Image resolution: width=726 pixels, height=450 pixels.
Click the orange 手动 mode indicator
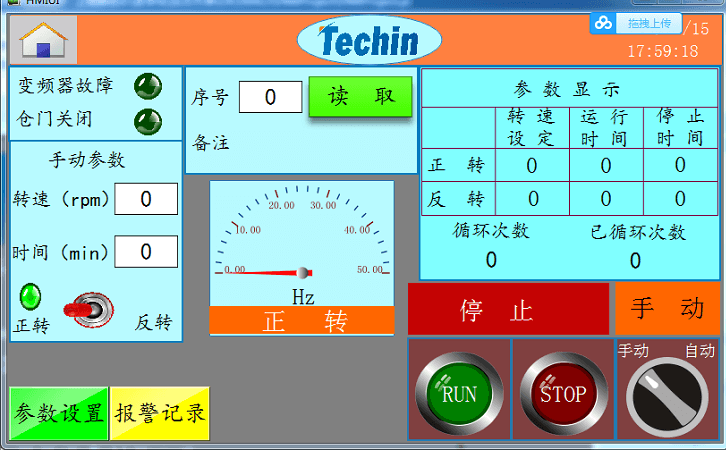pyautogui.click(x=667, y=309)
